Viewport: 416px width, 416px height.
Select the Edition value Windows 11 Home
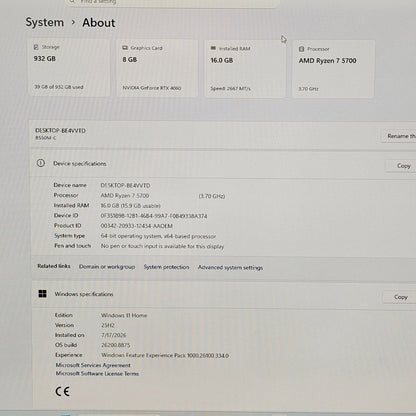(124, 315)
